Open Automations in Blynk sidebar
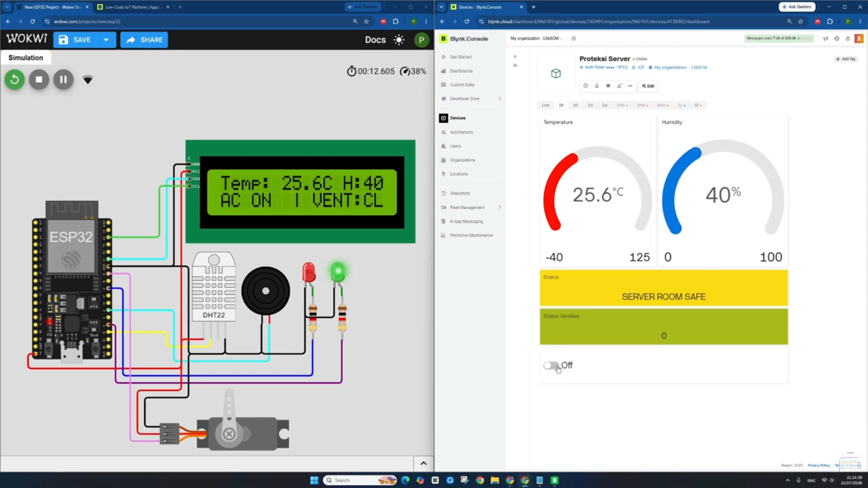Image resolution: width=868 pixels, height=488 pixels. 461,132
